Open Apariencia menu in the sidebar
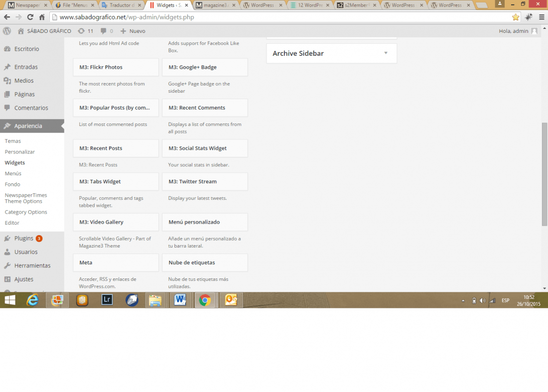The height and width of the screenshot is (392, 548). pos(32,126)
